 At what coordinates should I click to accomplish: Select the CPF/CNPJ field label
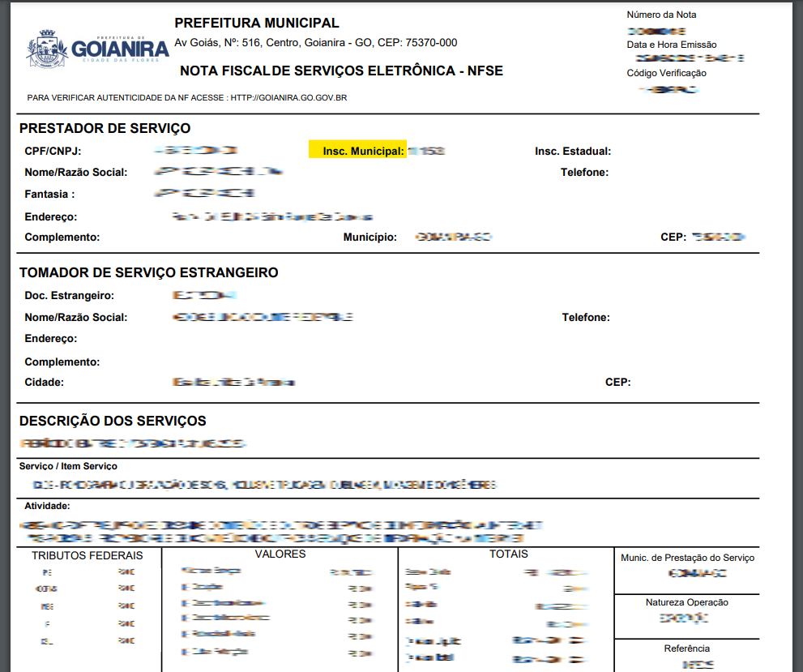pos(53,151)
